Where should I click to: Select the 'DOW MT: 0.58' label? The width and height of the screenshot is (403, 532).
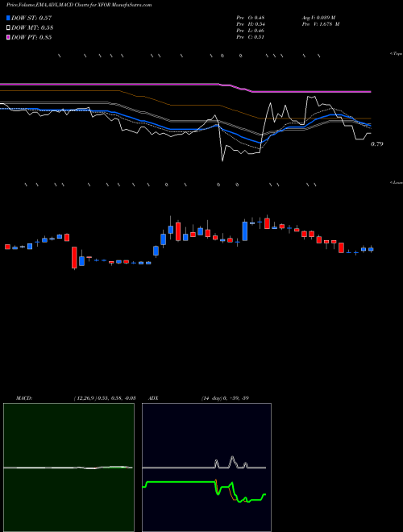[32, 28]
